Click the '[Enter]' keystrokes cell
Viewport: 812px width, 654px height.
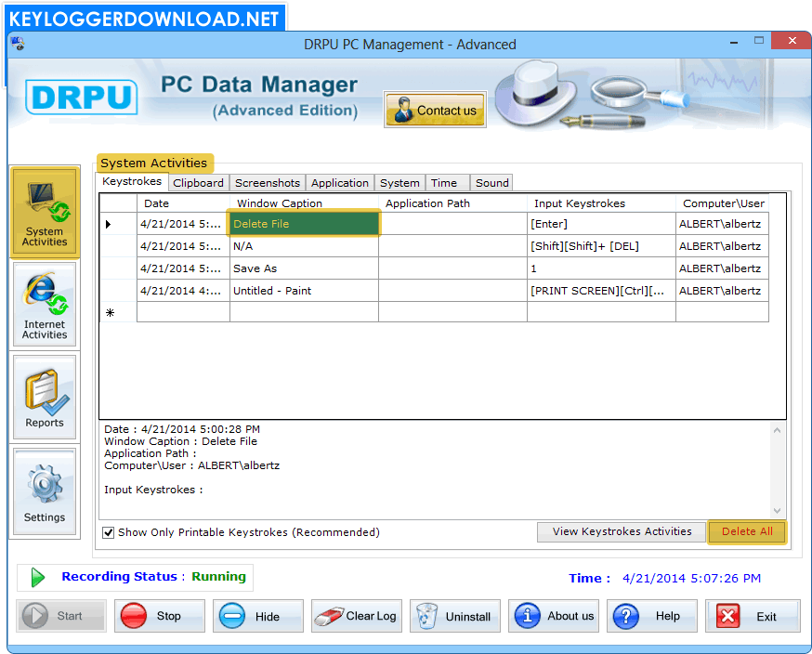pyautogui.click(x=601, y=224)
